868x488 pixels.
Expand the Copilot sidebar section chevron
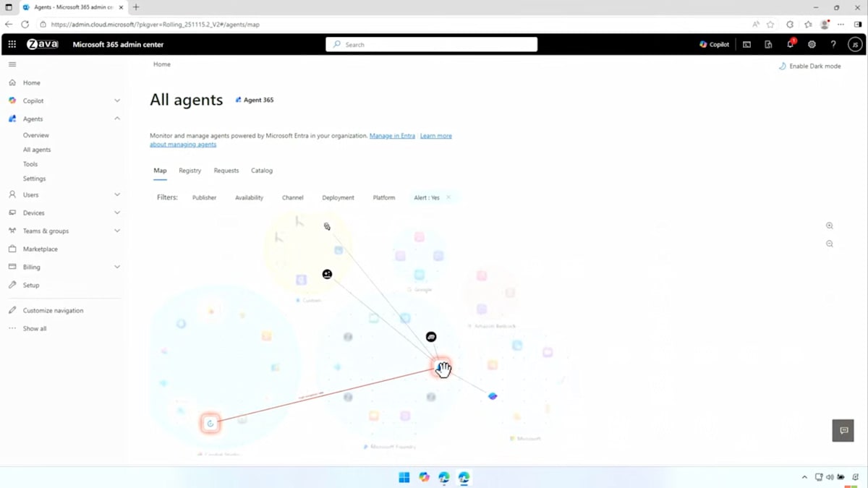tap(117, 100)
